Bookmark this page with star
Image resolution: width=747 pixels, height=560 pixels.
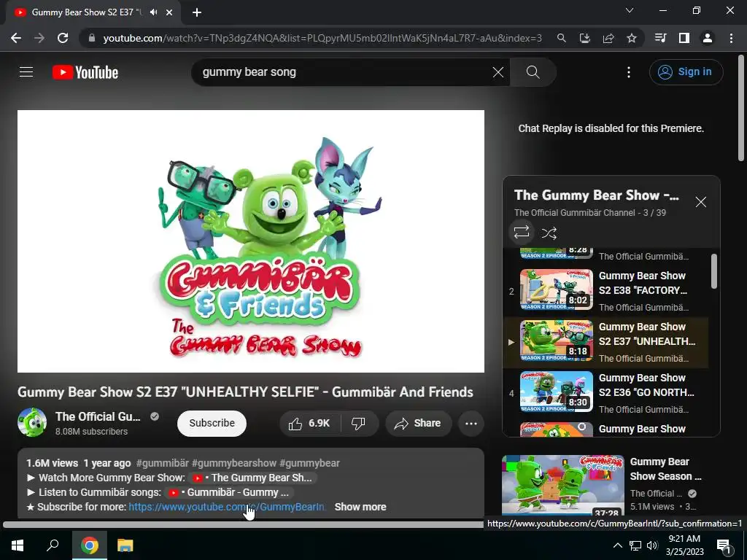[632, 38]
